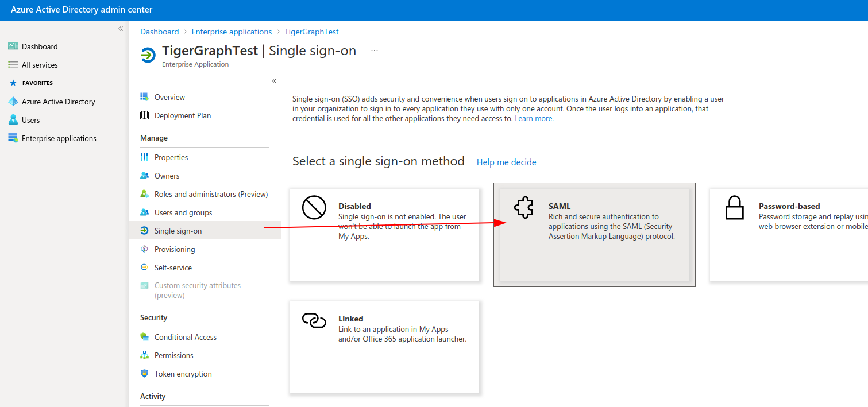Click the Token encryption shield icon
The image size is (868, 407).
coord(144,374)
